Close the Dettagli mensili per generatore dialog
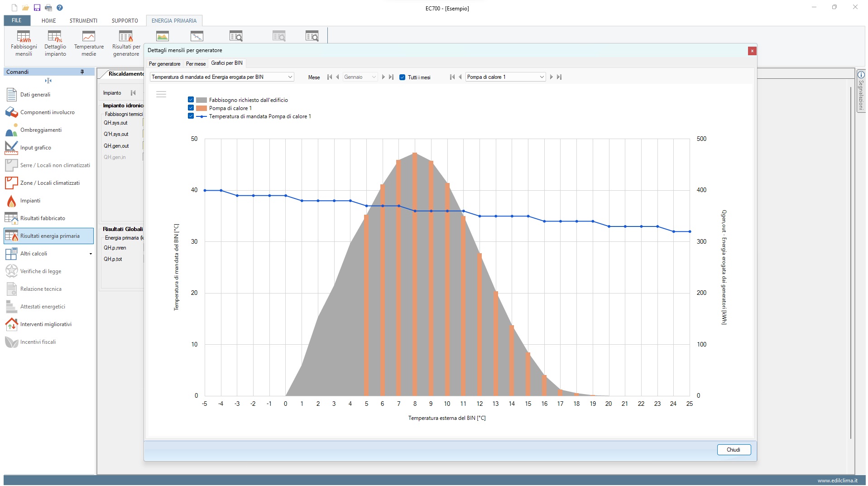The image size is (868, 486). click(752, 51)
